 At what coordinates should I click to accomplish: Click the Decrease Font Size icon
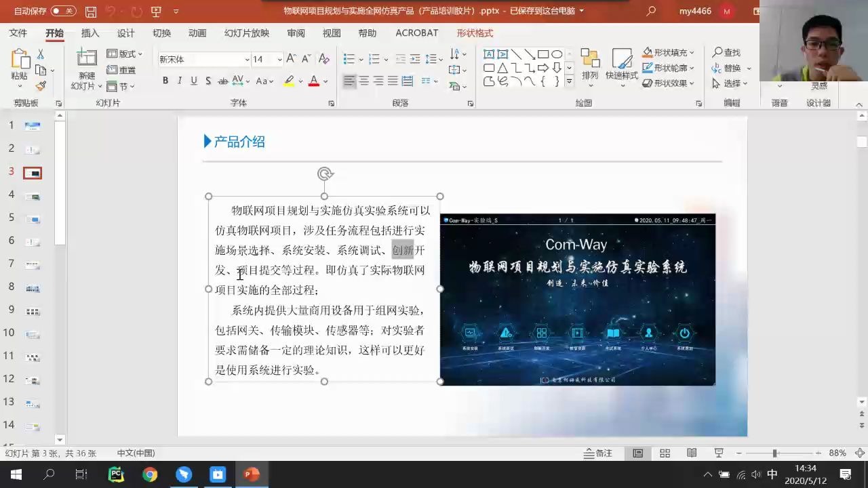click(x=307, y=59)
